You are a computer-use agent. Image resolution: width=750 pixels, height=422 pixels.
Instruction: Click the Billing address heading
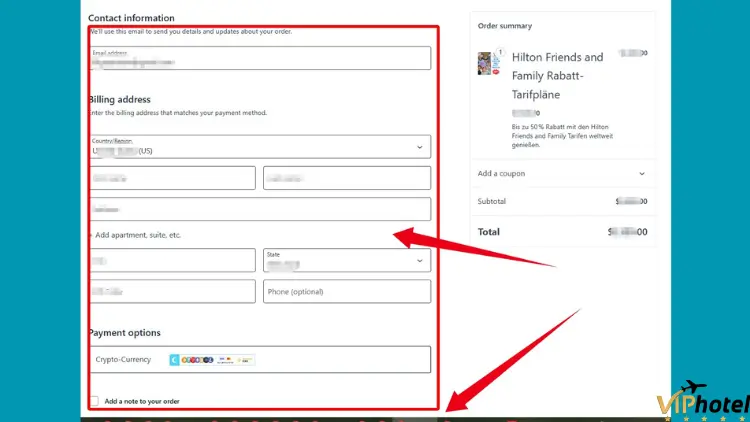[x=120, y=100]
